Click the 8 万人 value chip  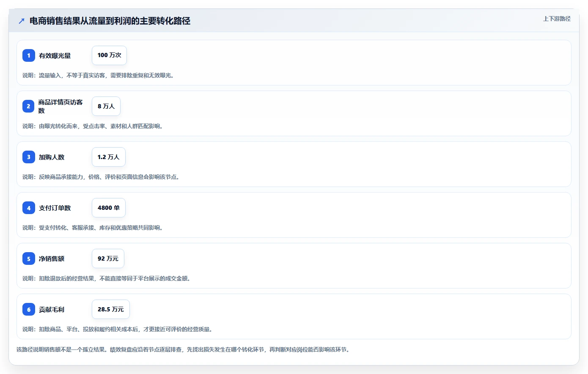coord(106,106)
